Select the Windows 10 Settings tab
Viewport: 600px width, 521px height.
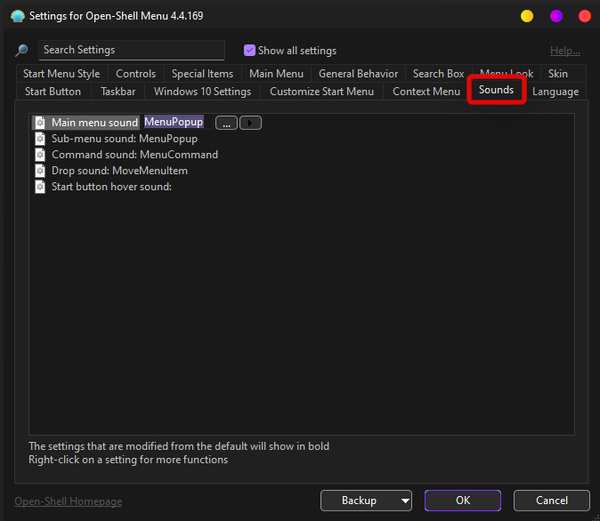pyautogui.click(x=202, y=92)
